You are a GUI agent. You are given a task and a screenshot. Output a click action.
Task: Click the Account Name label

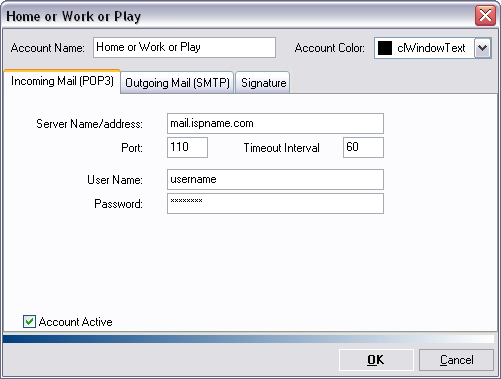coord(47,48)
